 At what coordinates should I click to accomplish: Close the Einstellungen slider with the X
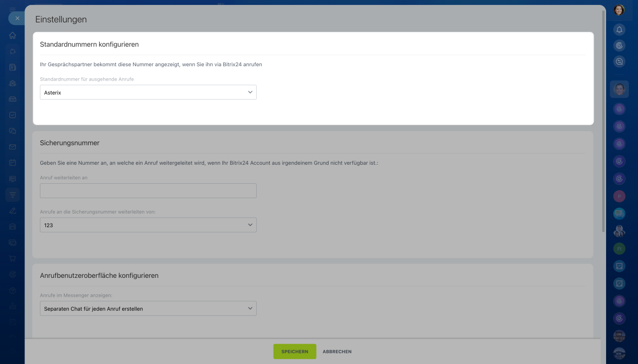click(x=17, y=18)
